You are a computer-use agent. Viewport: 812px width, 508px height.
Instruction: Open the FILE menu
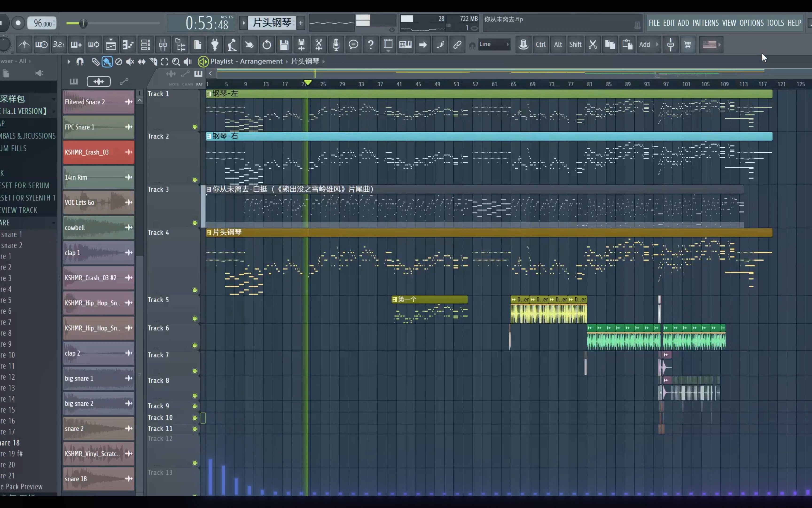[654, 23]
